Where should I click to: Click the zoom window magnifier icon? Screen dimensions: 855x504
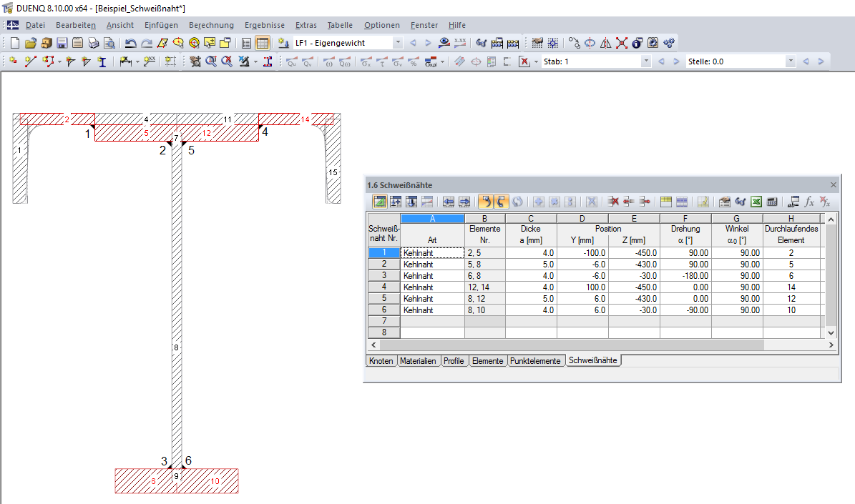click(211, 61)
